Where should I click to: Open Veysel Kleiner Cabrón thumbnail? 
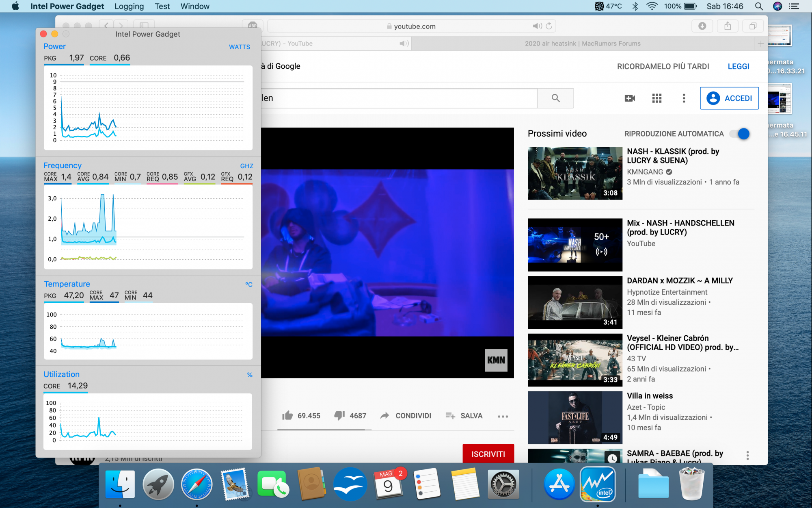[x=575, y=360]
